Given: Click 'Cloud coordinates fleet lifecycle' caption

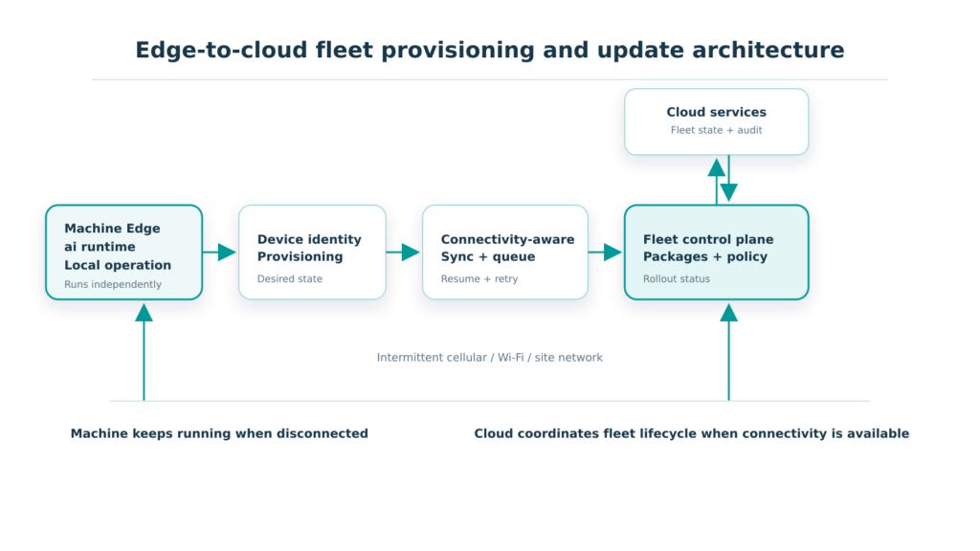Looking at the screenshot, I should (691, 433).
